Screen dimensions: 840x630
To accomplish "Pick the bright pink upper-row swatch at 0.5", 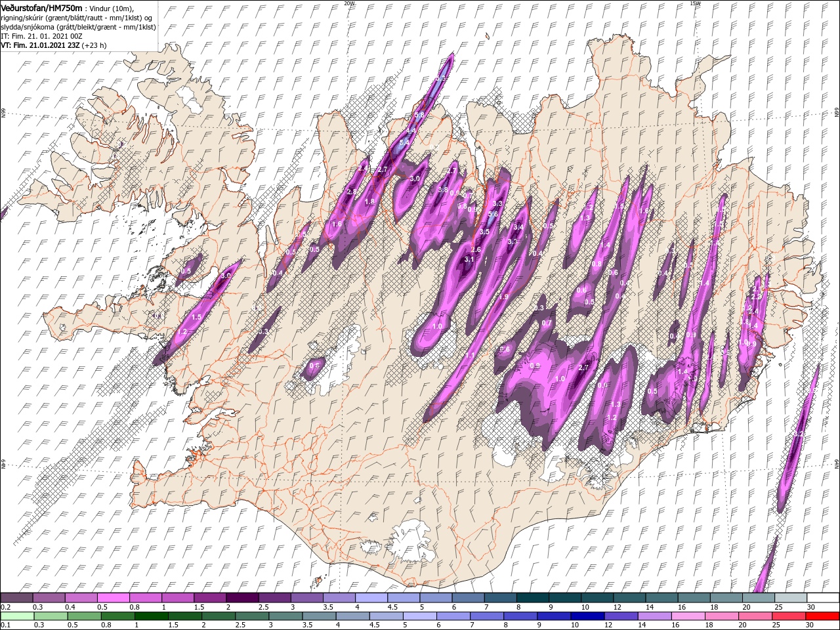I will (x=113, y=598).
